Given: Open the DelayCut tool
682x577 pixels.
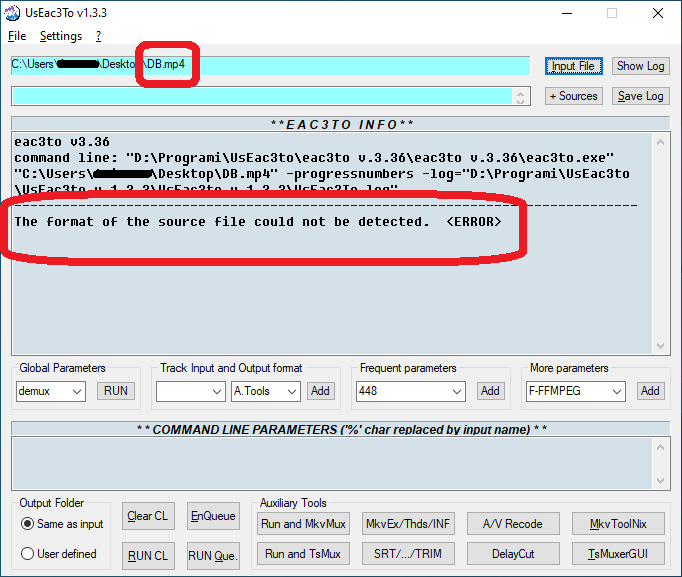Looking at the screenshot, I should (513, 554).
